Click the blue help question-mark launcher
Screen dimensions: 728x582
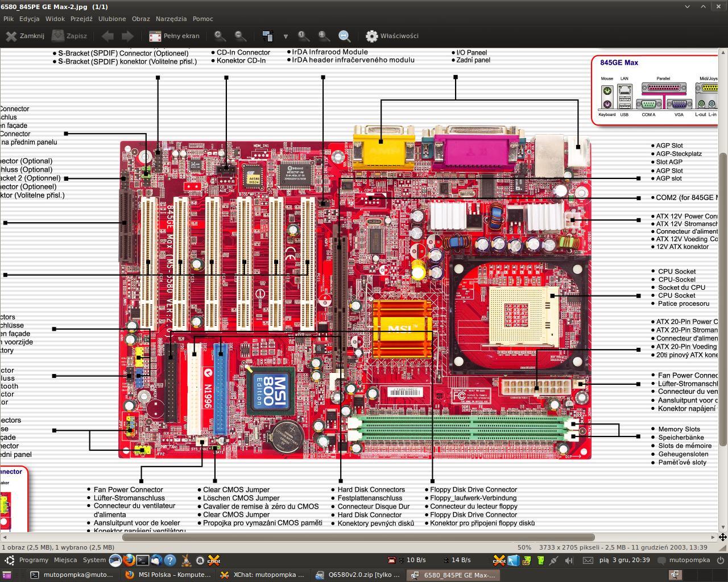coord(169,560)
